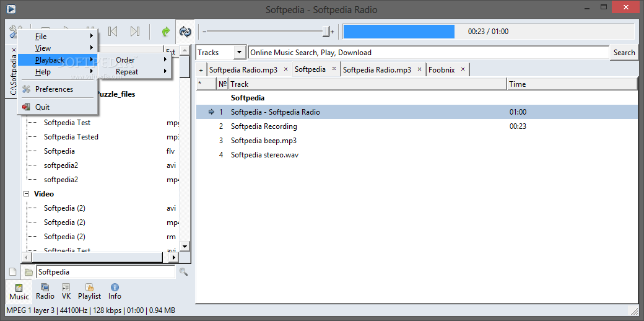This screenshot has height=321, width=644.
Task: Click the C:\Softpedia vertical tab
Action: coord(13,75)
